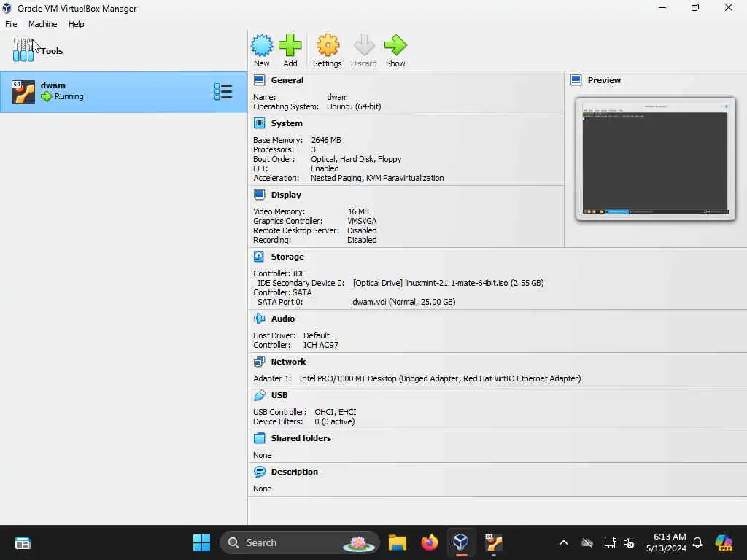Click the System section chip icon
Image resolution: width=747 pixels, height=560 pixels.
[x=260, y=123]
